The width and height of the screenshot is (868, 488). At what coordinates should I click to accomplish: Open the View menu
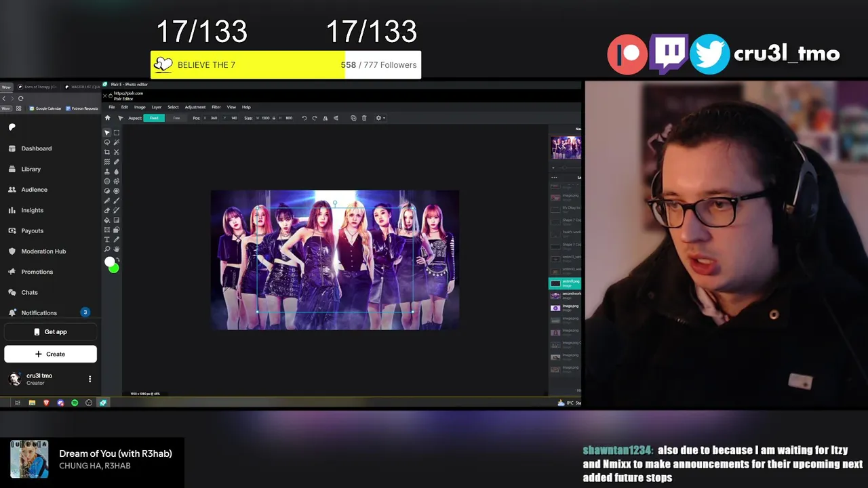[x=231, y=107]
